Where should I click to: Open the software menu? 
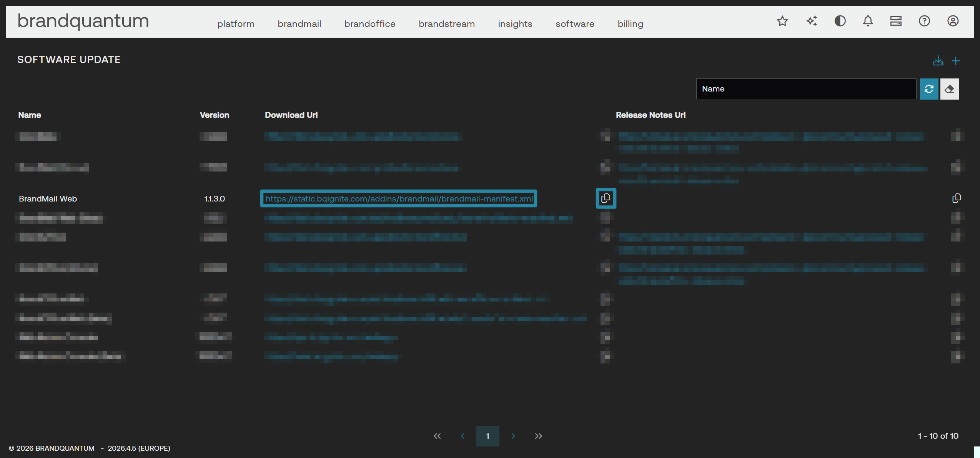pyautogui.click(x=575, y=24)
